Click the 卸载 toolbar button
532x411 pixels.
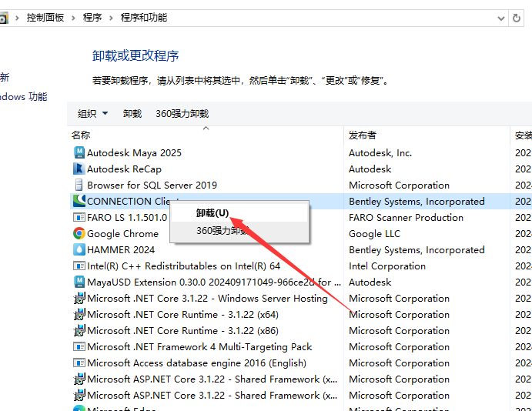click(132, 114)
